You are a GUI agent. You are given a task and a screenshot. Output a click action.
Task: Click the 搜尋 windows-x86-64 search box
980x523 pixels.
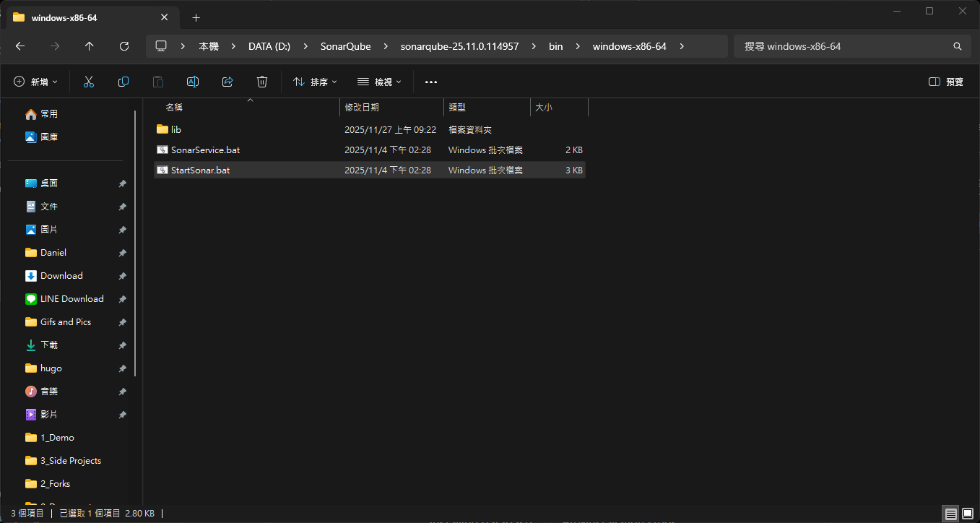[x=845, y=46]
